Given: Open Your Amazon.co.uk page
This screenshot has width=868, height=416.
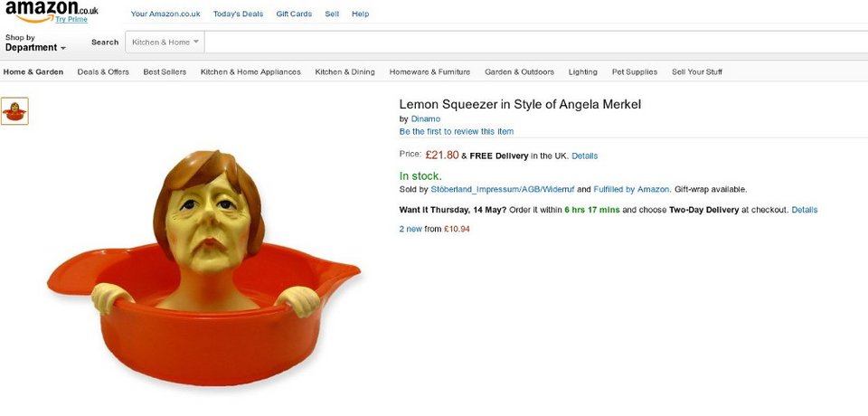Looking at the screenshot, I should pos(165,14).
